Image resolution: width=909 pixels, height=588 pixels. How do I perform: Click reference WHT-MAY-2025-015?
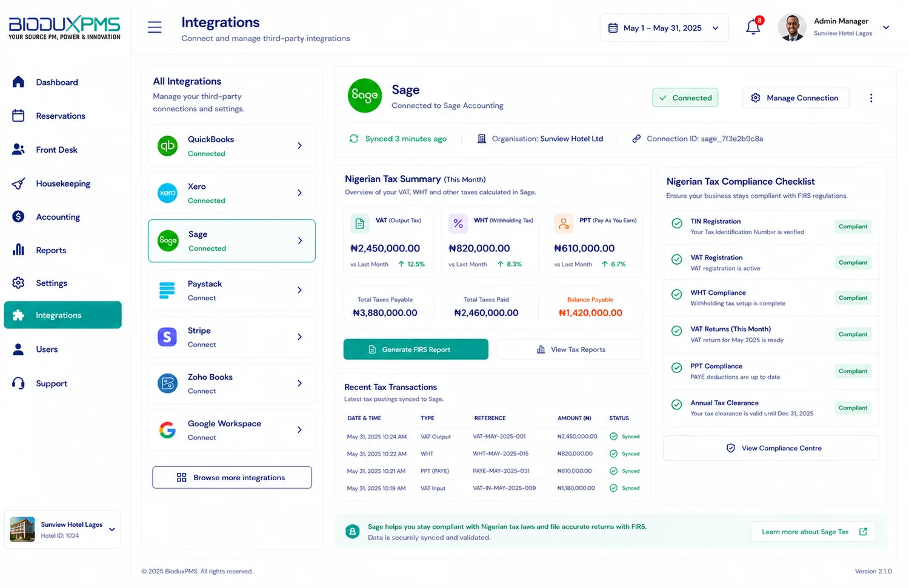point(501,454)
